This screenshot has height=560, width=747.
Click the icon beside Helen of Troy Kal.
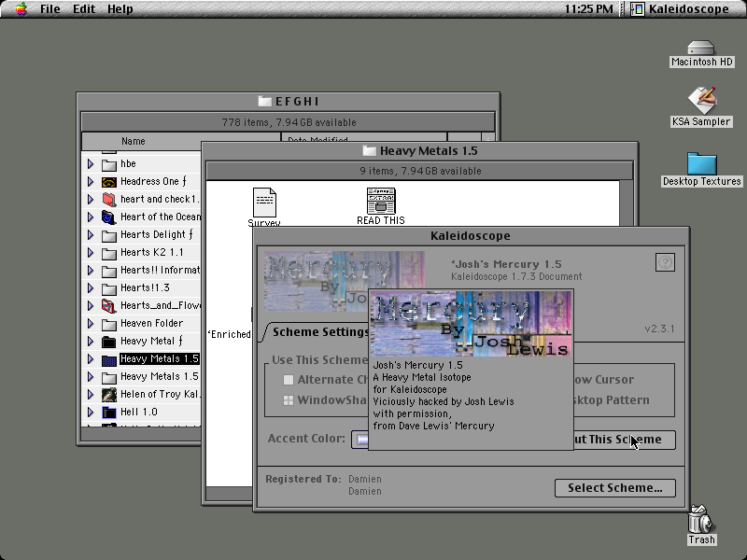pyautogui.click(x=109, y=394)
